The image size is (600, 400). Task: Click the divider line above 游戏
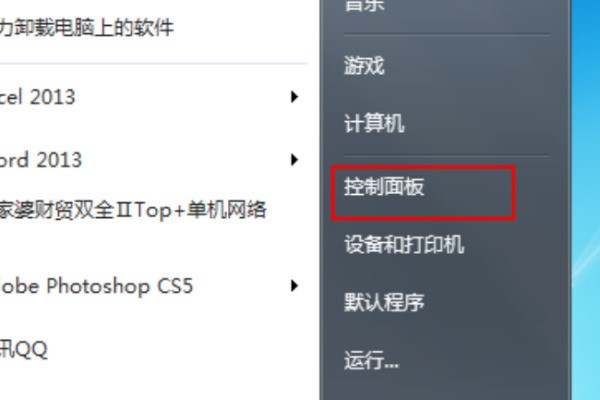click(447, 35)
